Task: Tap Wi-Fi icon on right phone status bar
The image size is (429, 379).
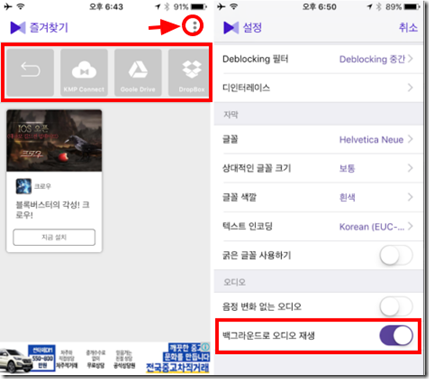Action: pyautogui.click(x=234, y=6)
